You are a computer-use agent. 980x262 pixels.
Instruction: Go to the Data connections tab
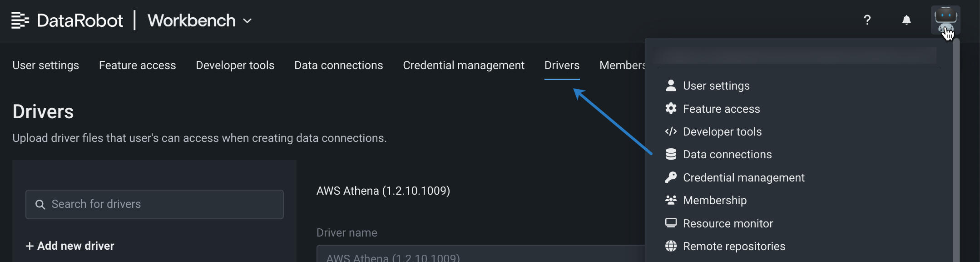pyautogui.click(x=338, y=65)
